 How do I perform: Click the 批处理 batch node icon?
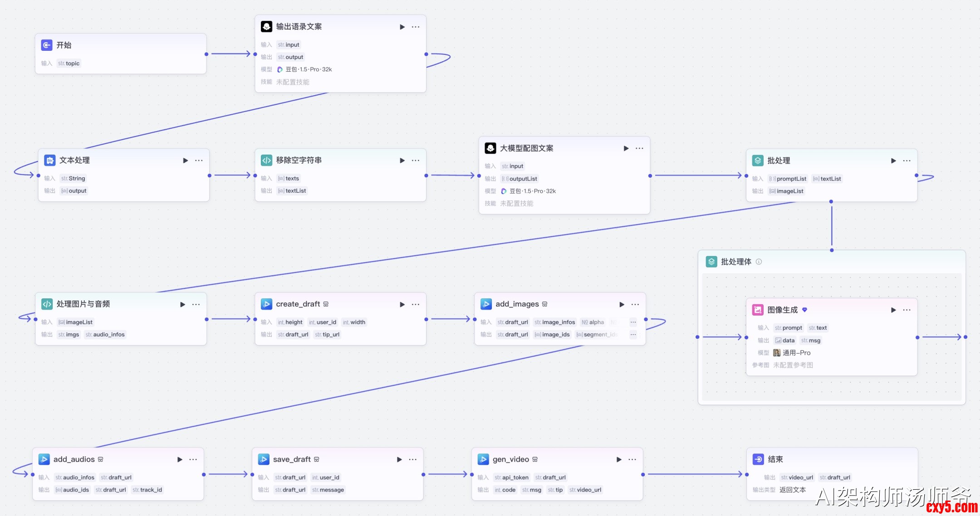(758, 161)
